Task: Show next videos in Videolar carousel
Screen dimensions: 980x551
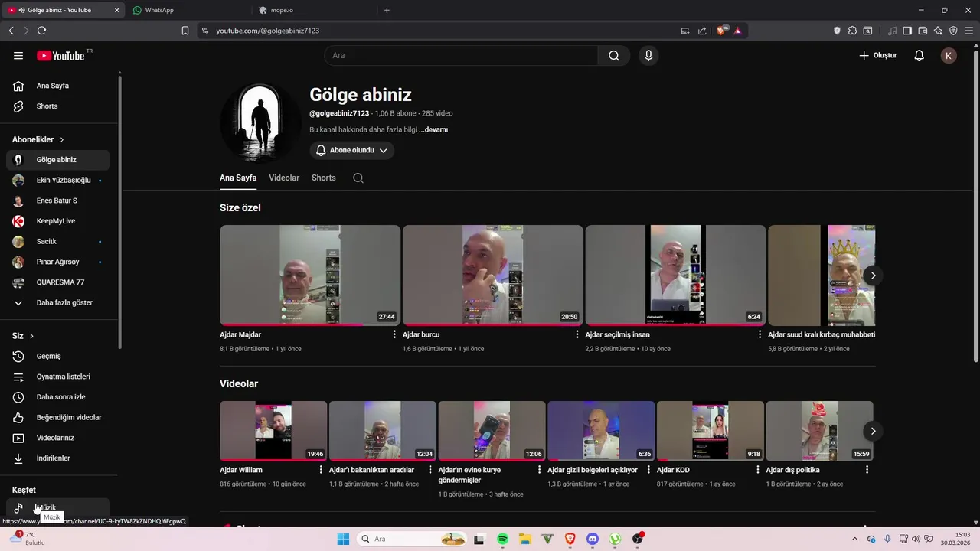Action: [873, 431]
